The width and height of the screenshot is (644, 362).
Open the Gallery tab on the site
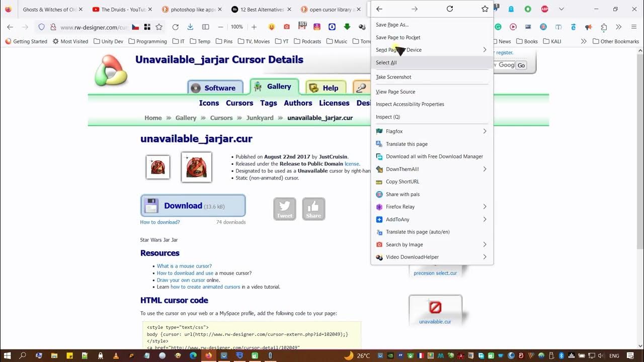coord(274,86)
